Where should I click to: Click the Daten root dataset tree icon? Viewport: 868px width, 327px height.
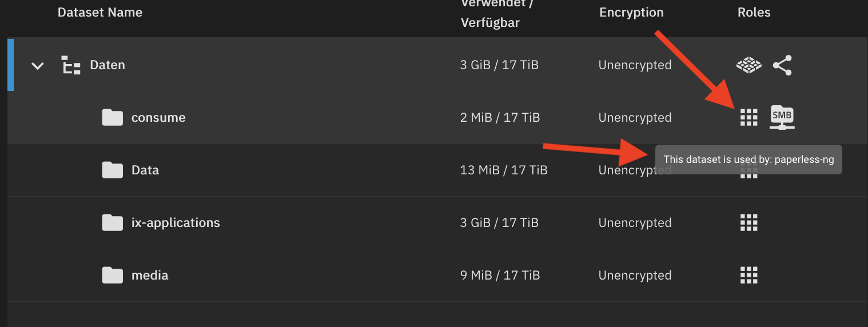tap(71, 66)
